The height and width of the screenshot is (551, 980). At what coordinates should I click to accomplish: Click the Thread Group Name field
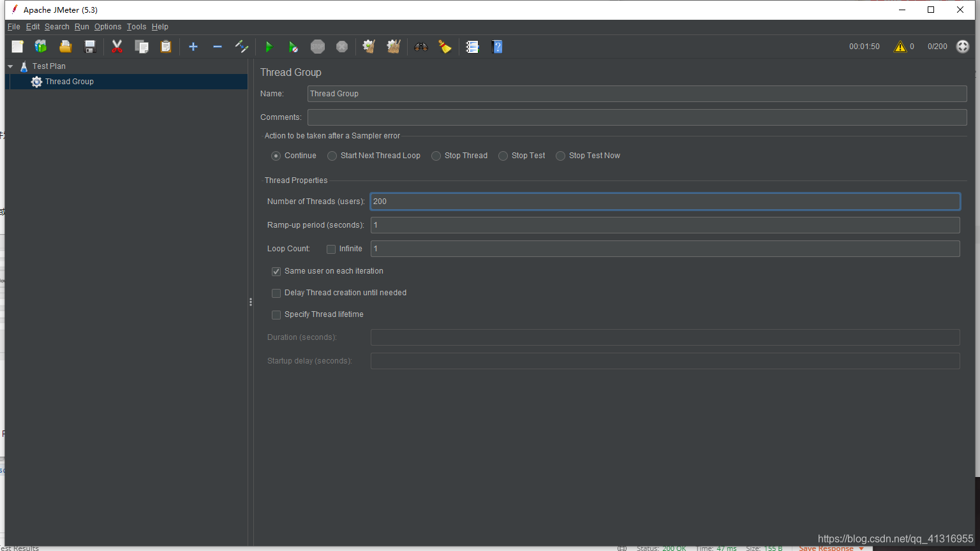(637, 94)
